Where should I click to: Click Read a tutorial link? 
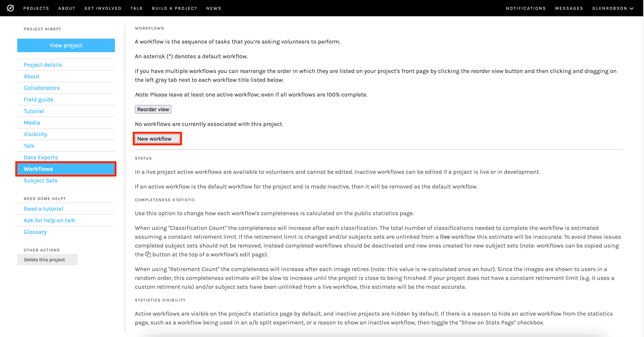click(x=43, y=209)
